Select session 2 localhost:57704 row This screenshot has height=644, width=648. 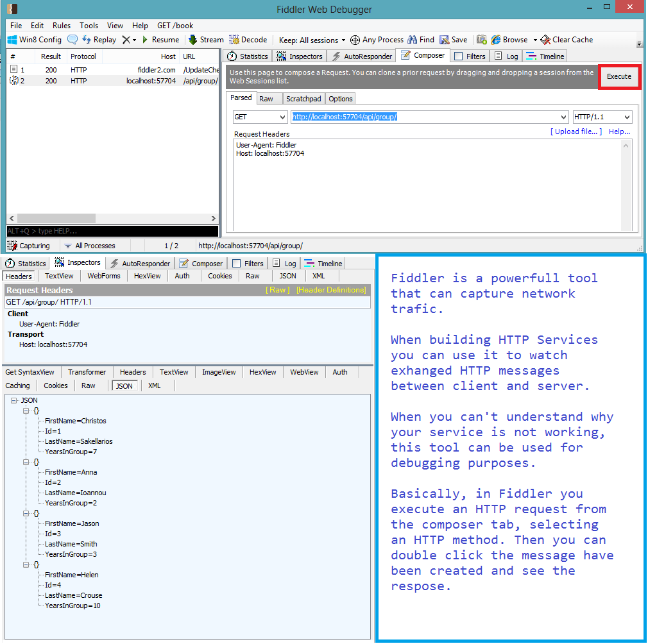tap(112, 81)
